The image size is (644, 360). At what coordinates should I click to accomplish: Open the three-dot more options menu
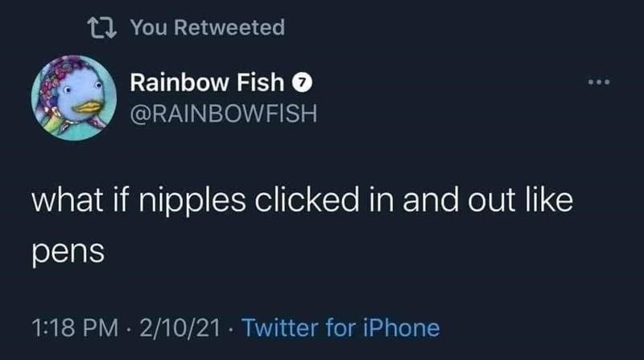tap(598, 83)
